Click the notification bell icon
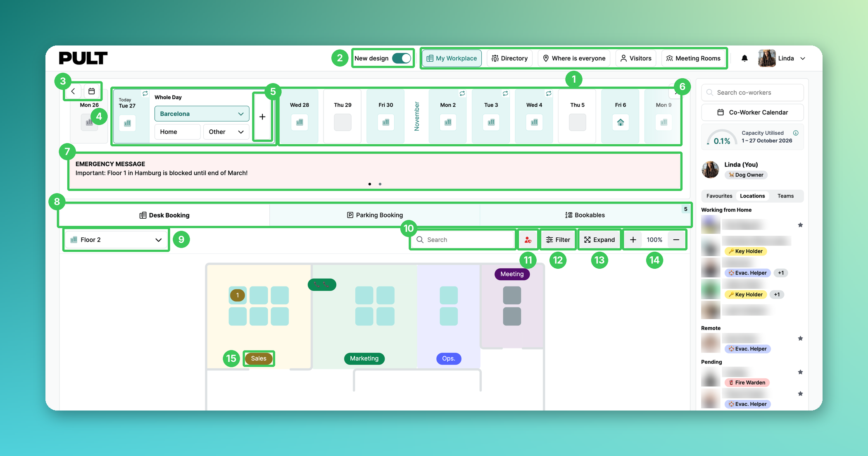 coord(744,58)
